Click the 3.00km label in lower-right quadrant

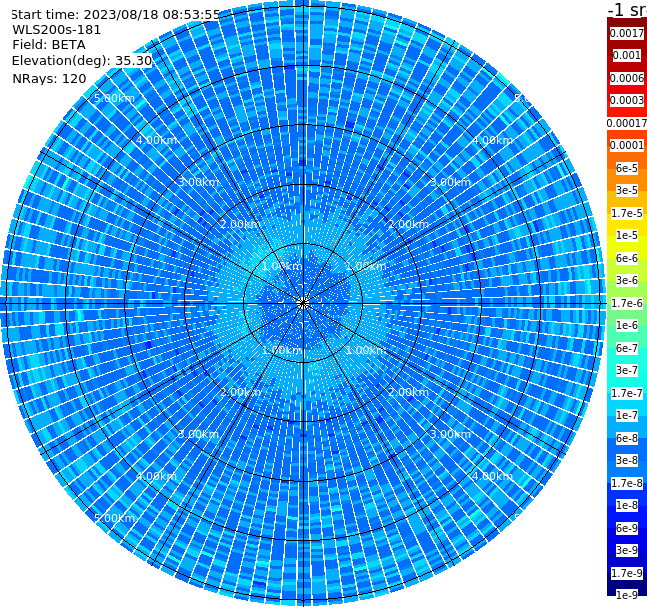pos(450,434)
